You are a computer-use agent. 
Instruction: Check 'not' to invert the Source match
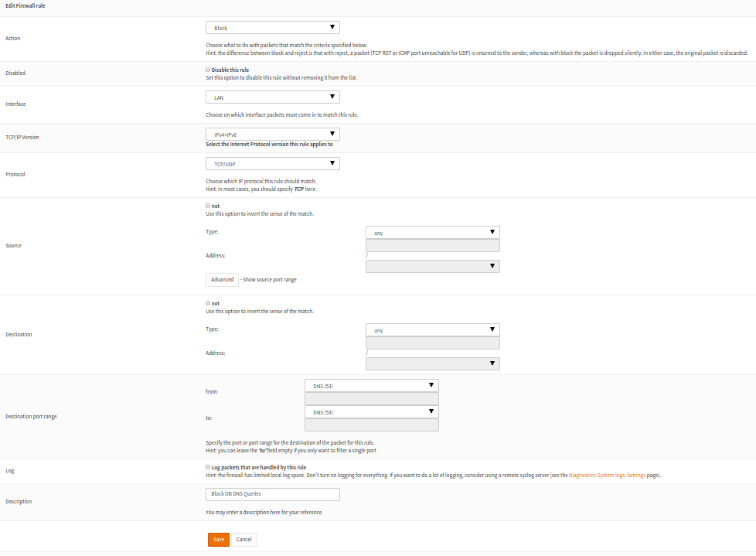coord(207,205)
